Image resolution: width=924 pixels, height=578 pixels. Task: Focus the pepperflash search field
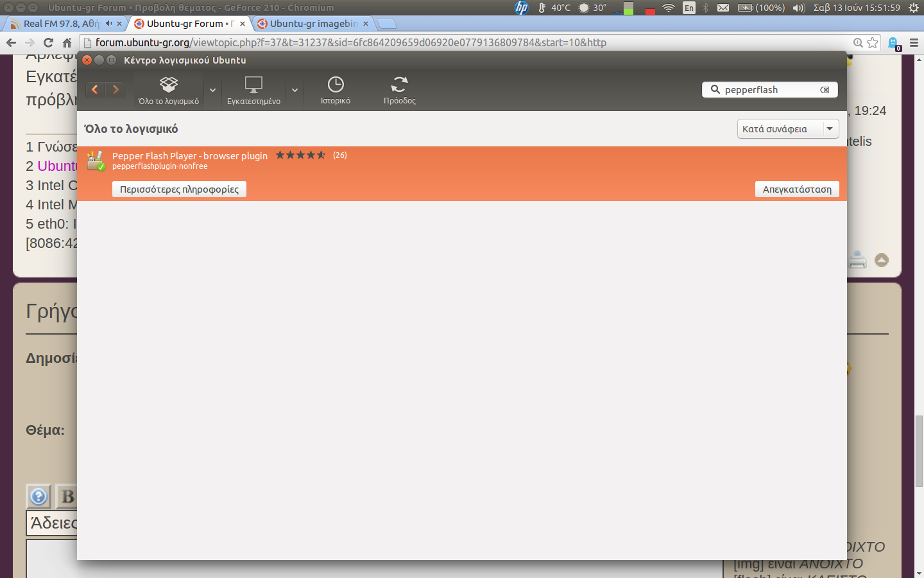click(769, 90)
